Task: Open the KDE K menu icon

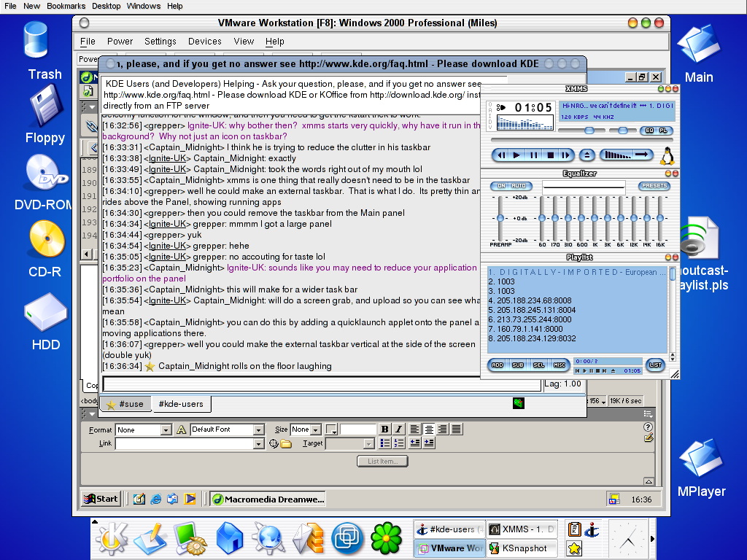Action: [x=112, y=539]
